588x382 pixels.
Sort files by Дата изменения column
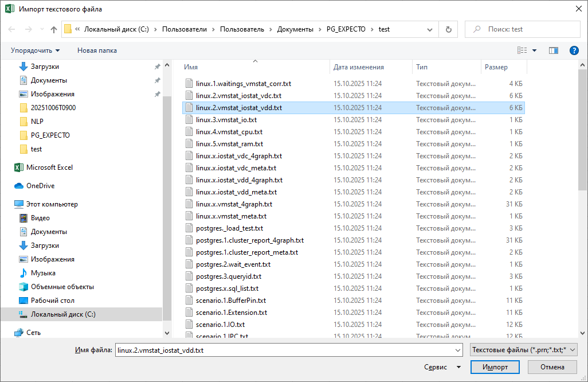pyautogui.click(x=359, y=67)
